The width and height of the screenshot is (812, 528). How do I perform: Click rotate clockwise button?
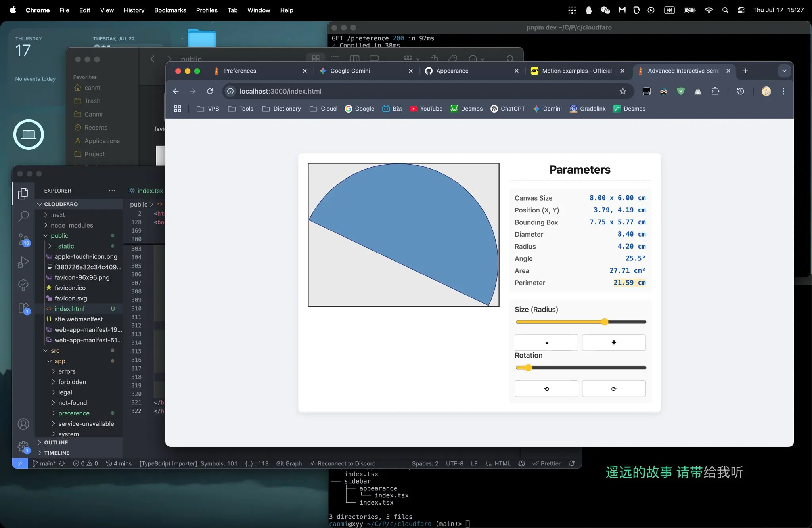614,388
